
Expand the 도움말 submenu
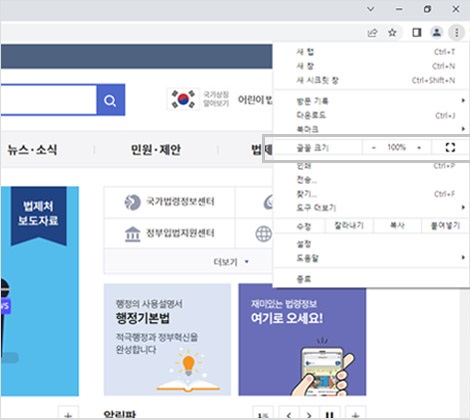[371, 258]
